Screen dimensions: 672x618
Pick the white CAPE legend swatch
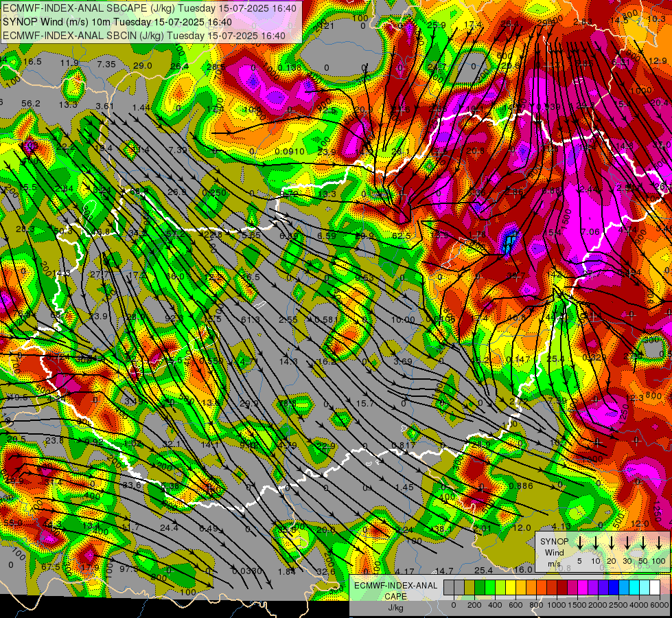pos(656,587)
